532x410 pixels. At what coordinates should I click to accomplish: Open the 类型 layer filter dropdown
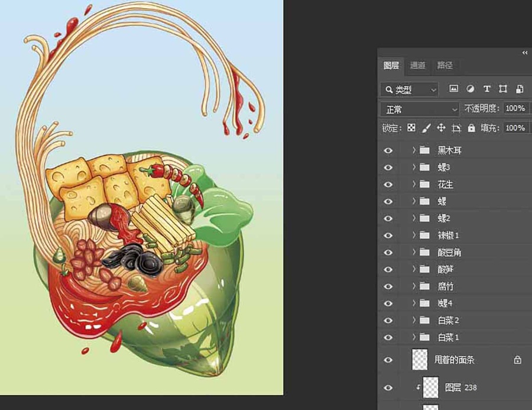(409, 90)
